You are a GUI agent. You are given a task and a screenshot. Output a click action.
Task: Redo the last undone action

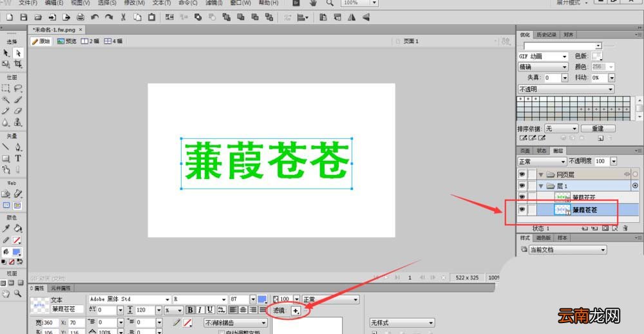109,17
